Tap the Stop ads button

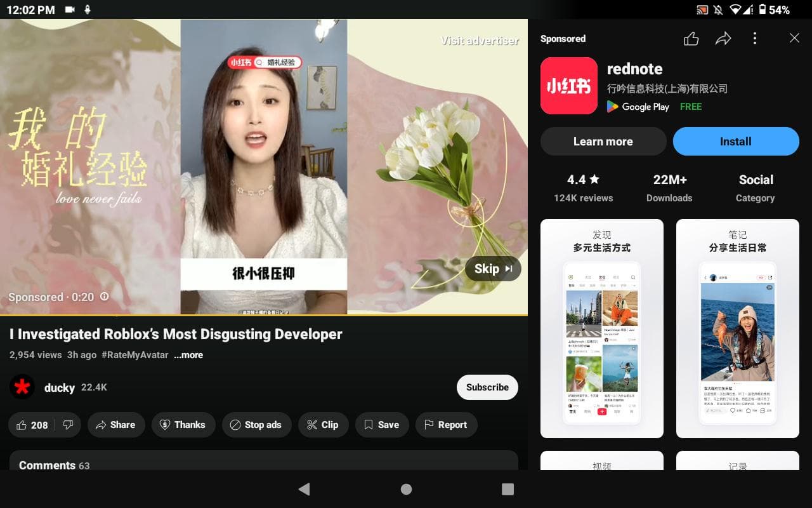tap(257, 425)
